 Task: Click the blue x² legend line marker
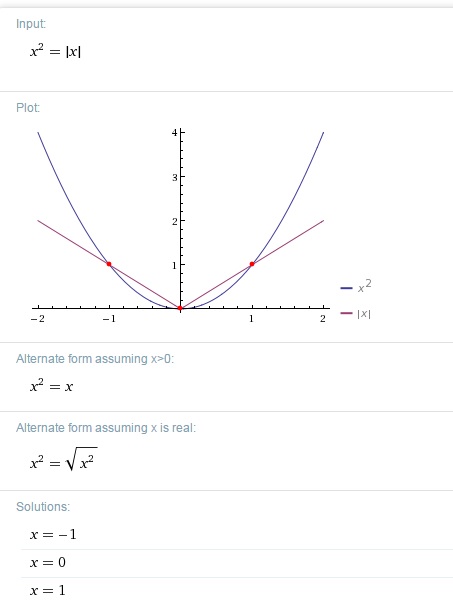coord(346,288)
